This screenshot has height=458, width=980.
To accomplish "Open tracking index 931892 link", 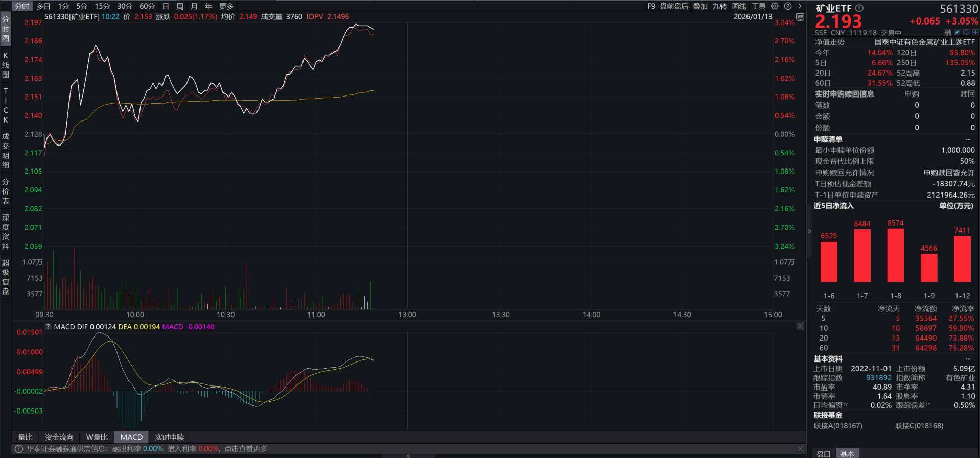I will click(x=878, y=378).
